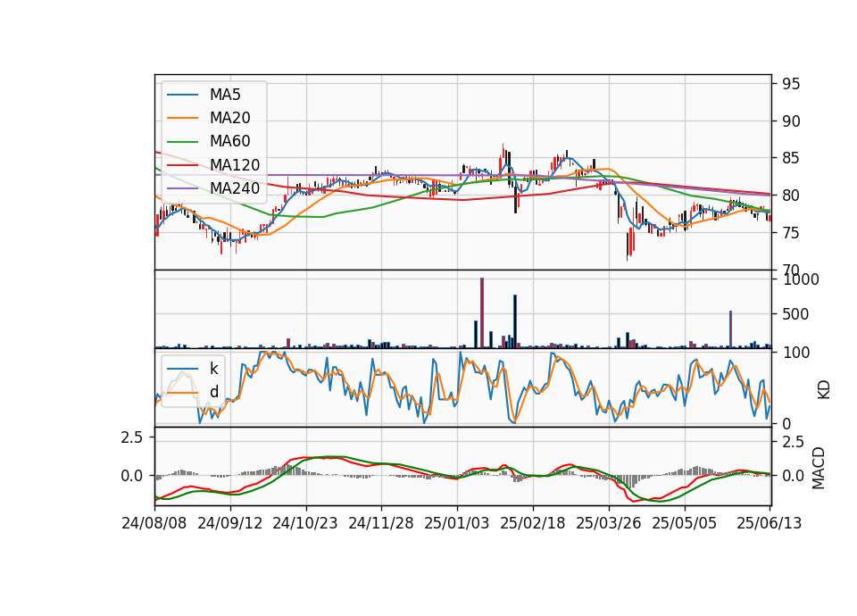Click the left 2.5 MACD axis label

coord(132,437)
